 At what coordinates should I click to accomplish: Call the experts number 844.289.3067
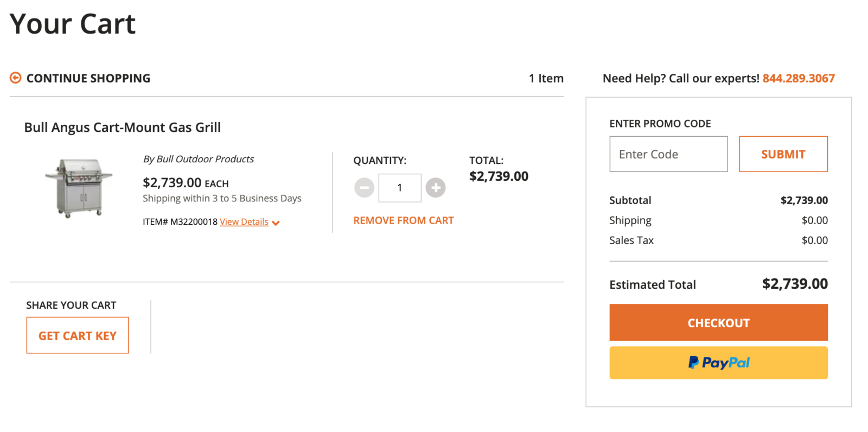(799, 78)
